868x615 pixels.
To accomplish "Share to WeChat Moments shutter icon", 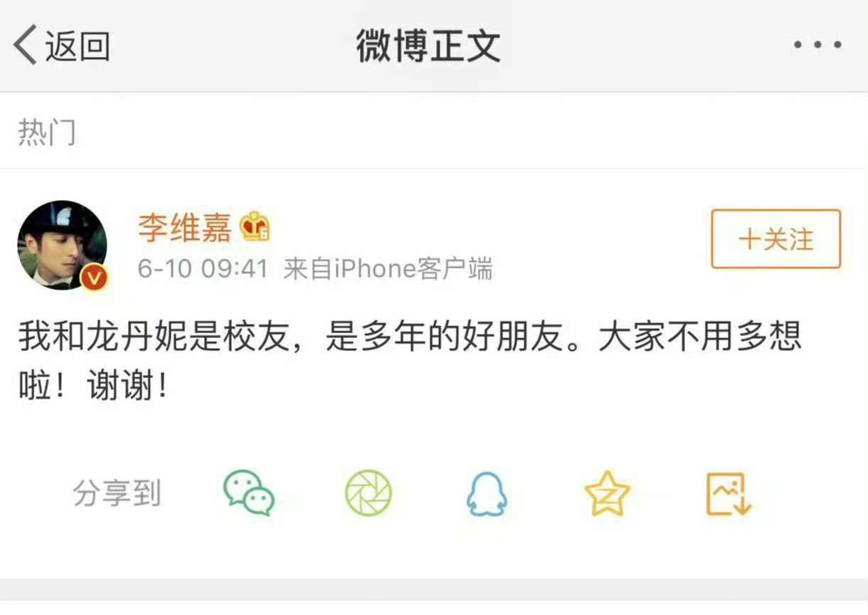I will coord(369,493).
